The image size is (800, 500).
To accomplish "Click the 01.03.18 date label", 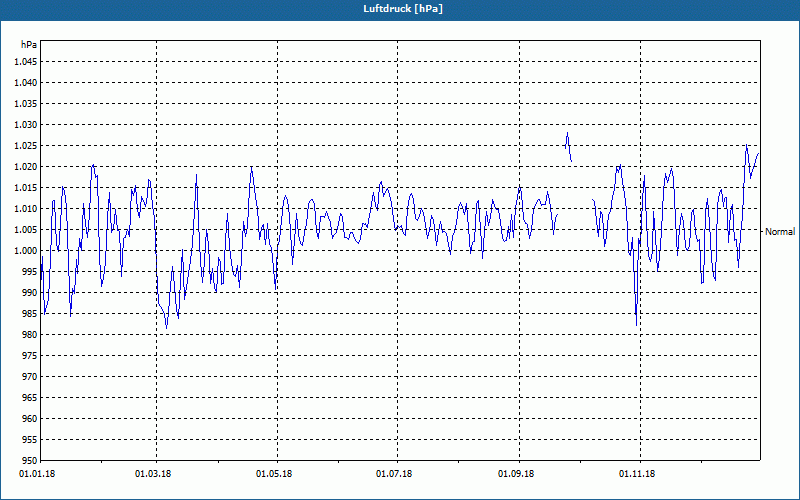I will pos(153,474).
